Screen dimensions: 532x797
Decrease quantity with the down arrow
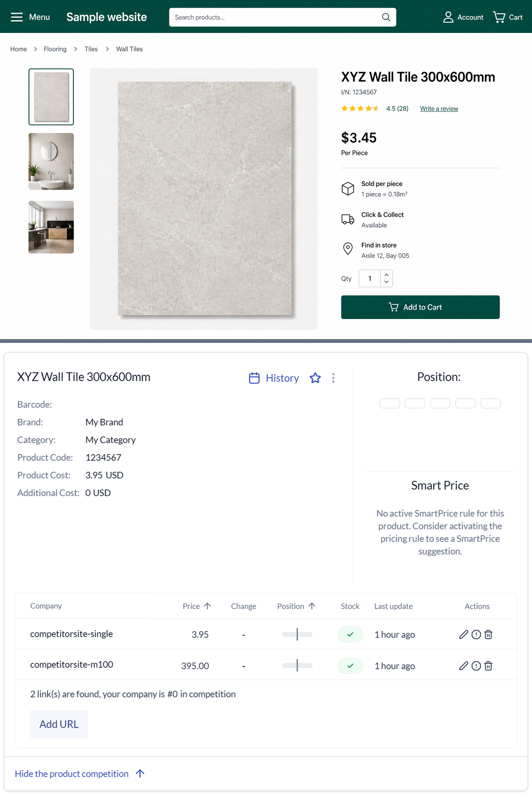[387, 282]
